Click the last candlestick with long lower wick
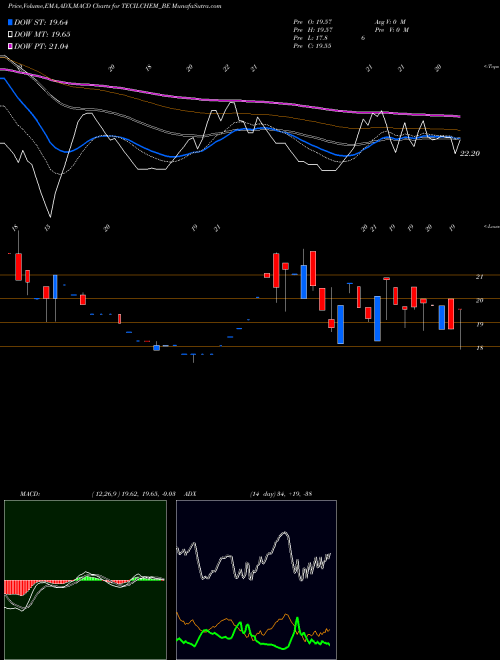 pos(460,329)
